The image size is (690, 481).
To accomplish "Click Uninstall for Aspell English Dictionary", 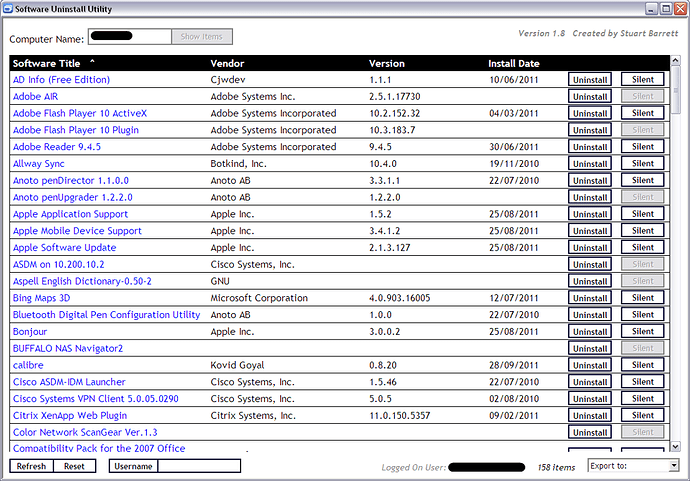I will tap(590, 281).
